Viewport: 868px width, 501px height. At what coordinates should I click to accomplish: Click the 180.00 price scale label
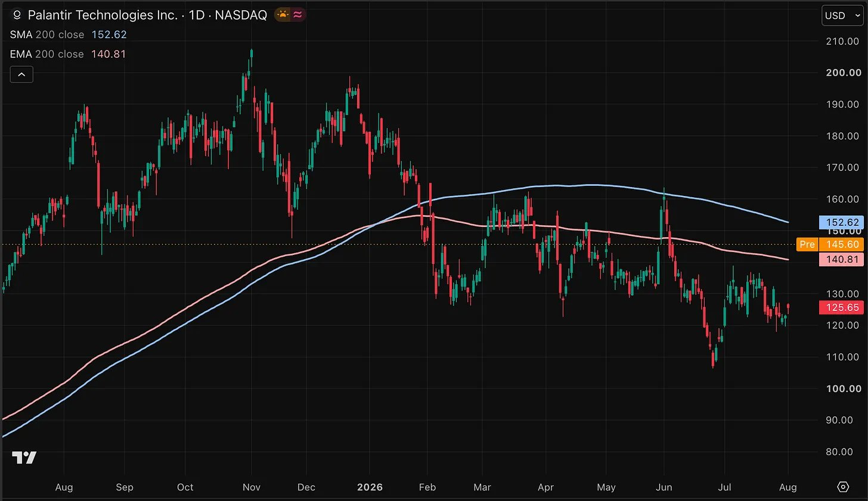coord(842,136)
